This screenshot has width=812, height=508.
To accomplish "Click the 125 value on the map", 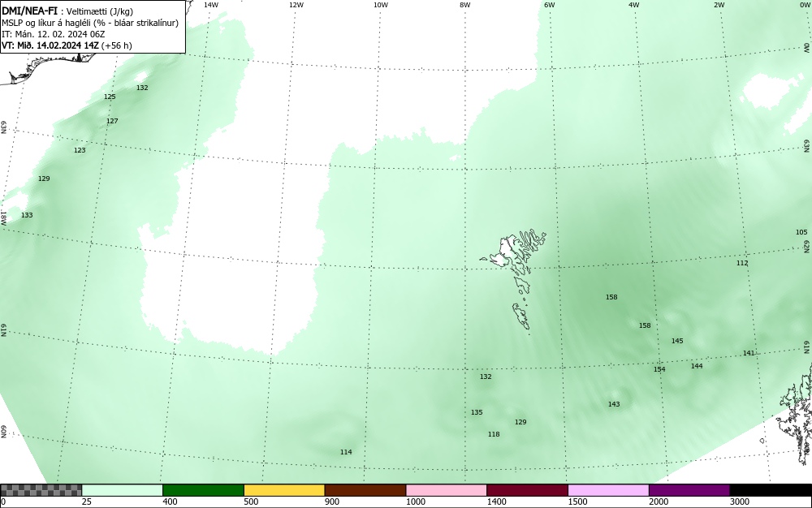I will (110, 97).
